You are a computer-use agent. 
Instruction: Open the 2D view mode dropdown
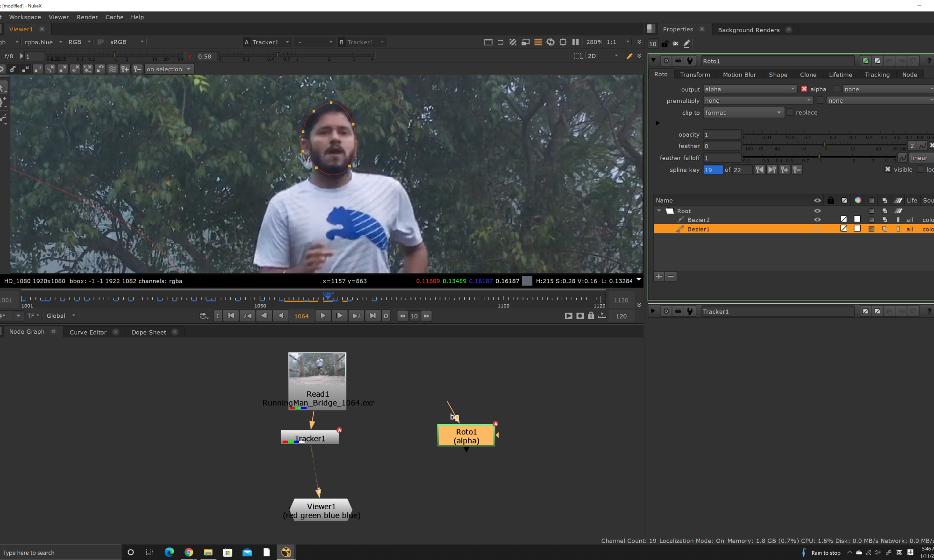pyautogui.click(x=602, y=56)
